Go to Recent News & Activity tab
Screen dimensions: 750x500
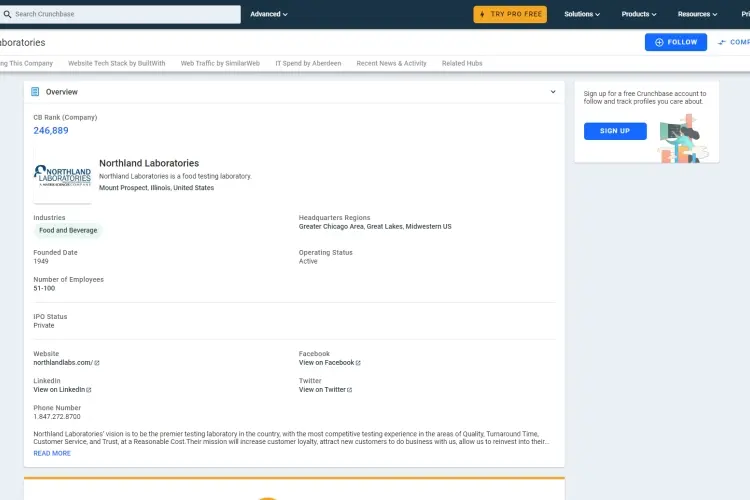[391, 63]
